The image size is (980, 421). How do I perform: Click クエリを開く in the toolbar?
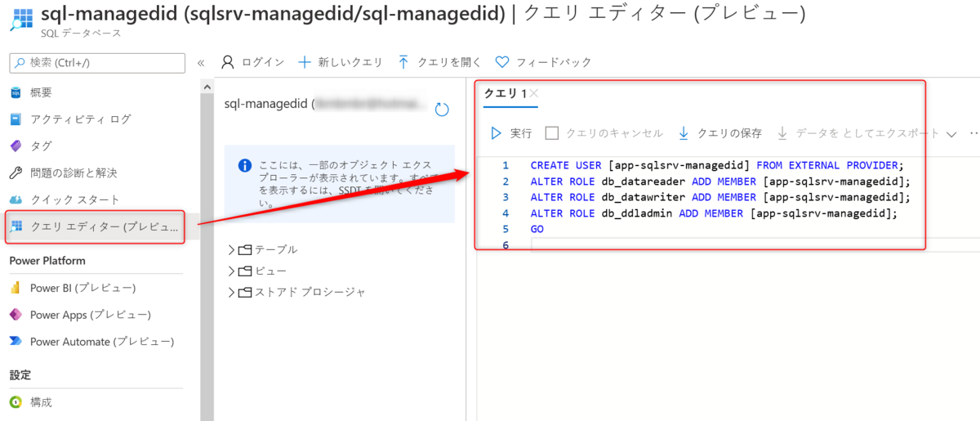(439, 62)
